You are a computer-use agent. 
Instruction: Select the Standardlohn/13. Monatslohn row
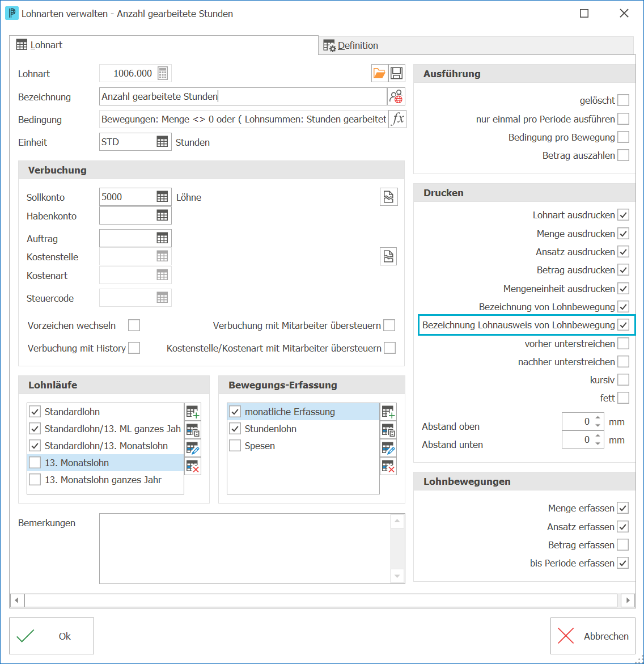tap(105, 446)
